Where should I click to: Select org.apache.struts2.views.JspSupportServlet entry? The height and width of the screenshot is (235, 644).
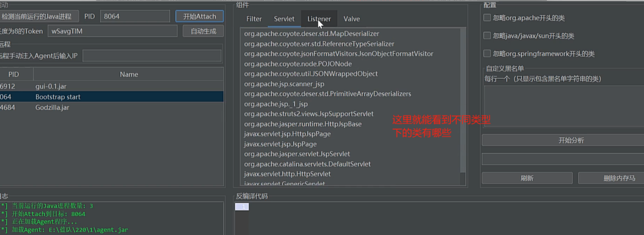point(309,114)
